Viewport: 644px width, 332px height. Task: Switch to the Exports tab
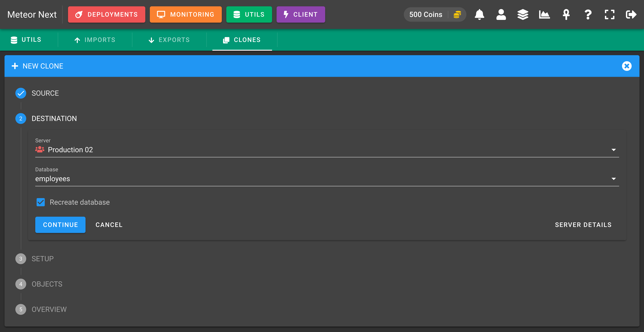click(x=169, y=40)
